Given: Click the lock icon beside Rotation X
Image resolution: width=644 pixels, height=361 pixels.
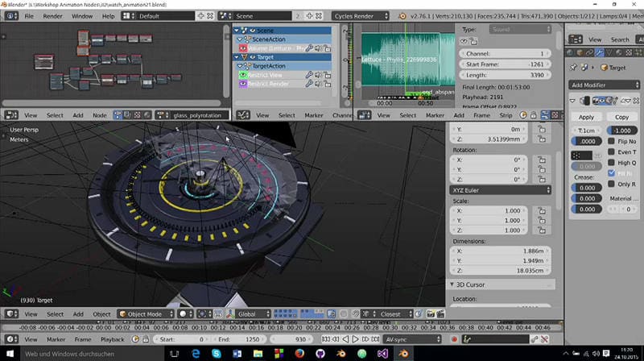Looking at the screenshot, I should (542, 160).
